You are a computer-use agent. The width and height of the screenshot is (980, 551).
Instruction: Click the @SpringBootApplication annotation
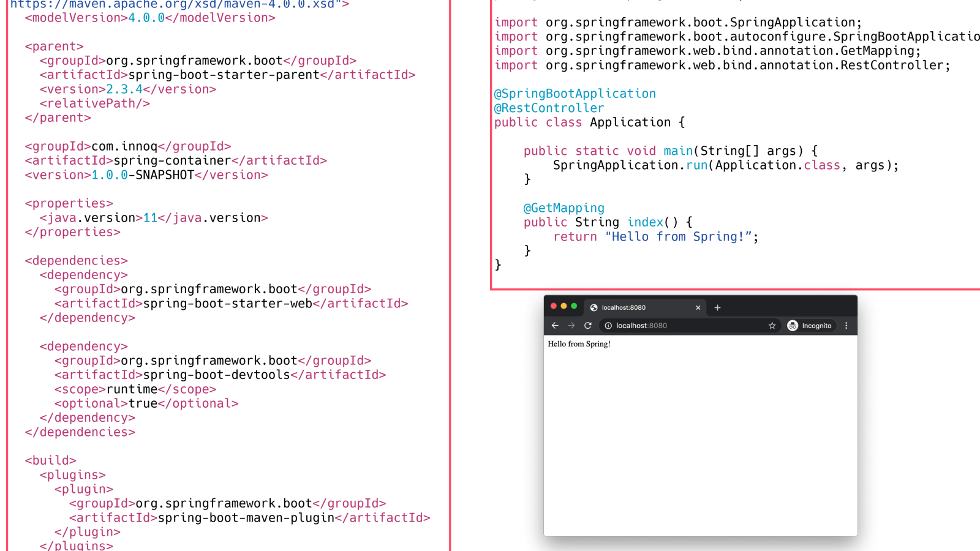[x=575, y=94]
